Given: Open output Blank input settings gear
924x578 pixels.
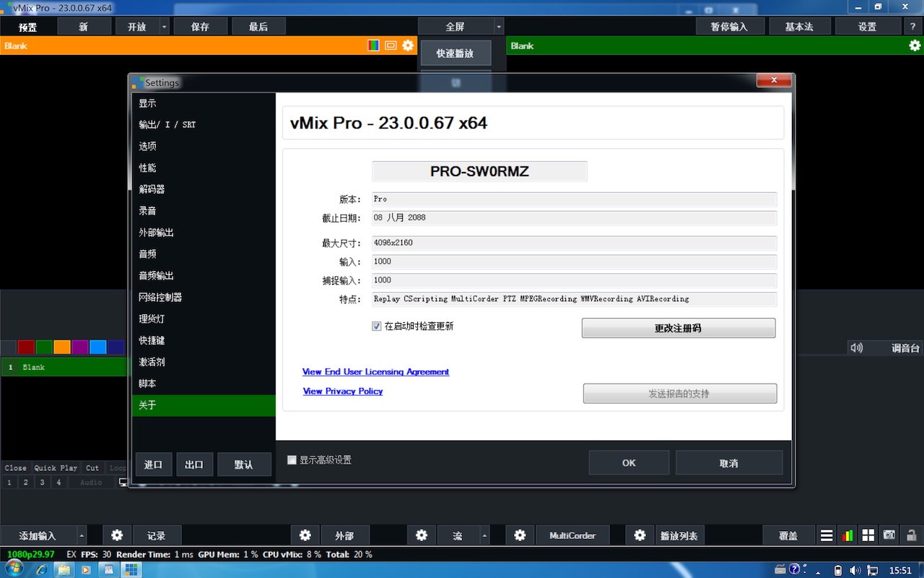Looking at the screenshot, I should pyautogui.click(x=915, y=46).
